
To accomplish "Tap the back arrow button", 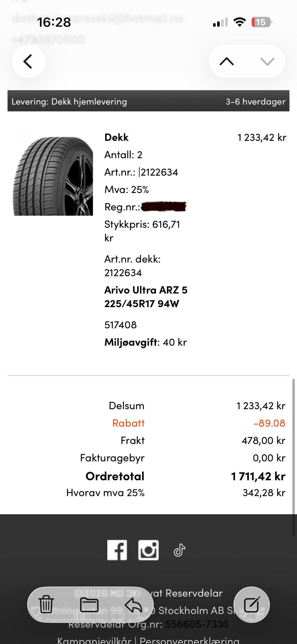I will click(28, 61).
